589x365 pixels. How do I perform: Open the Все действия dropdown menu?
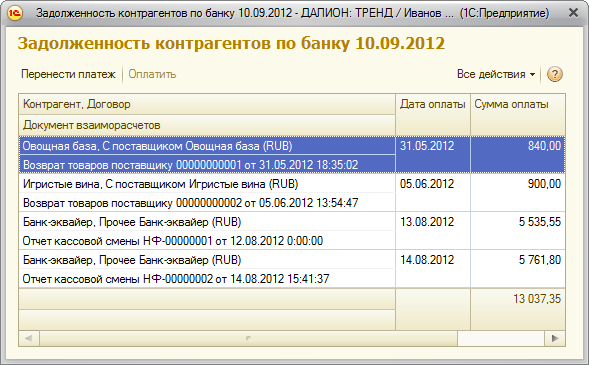[x=496, y=74]
